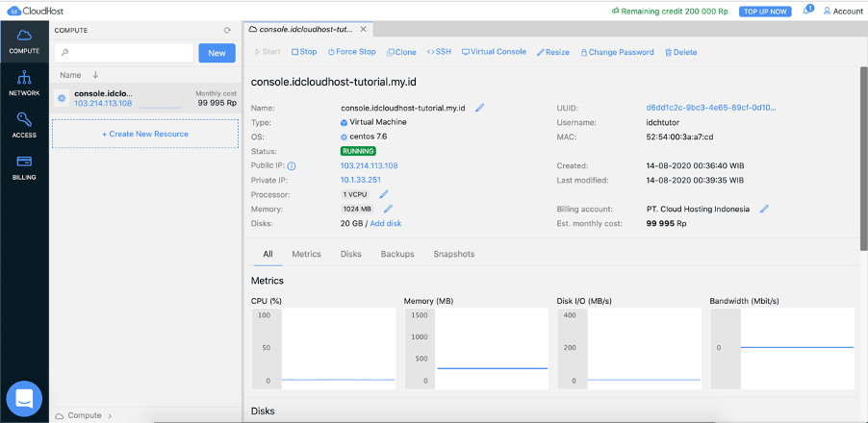The height and width of the screenshot is (423, 868).
Task: Show Public IP info tooltip icon
Action: point(292,166)
